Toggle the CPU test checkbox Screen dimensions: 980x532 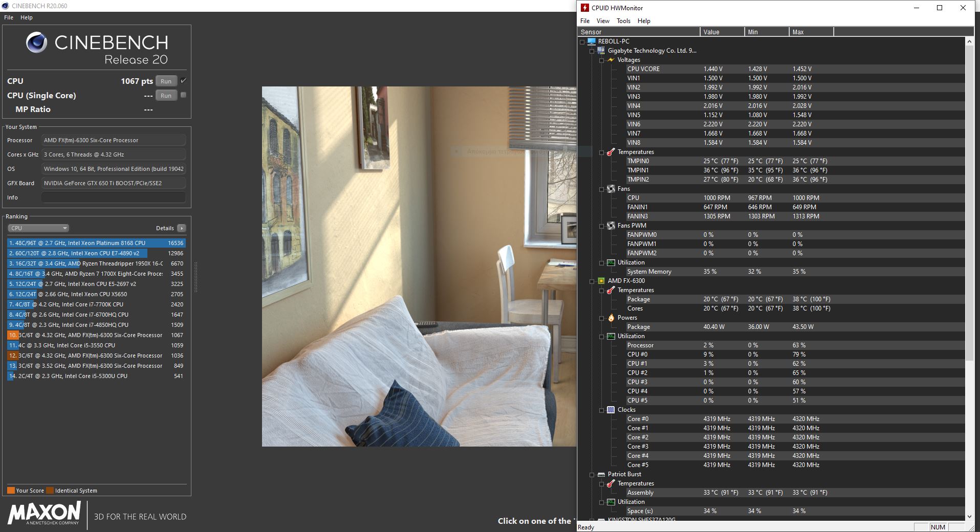pyautogui.click(x=183, y=81)
